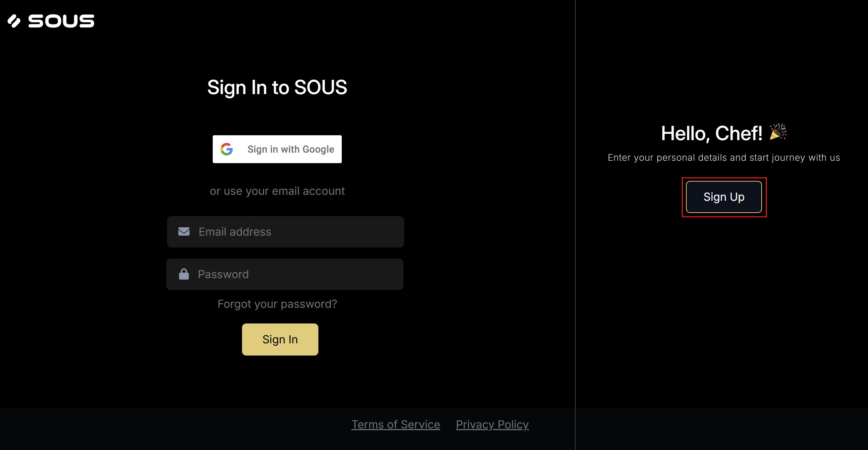Open Privacy Policy link
Image resolution: width=868 pixels, height=450 pixels.
492,425
